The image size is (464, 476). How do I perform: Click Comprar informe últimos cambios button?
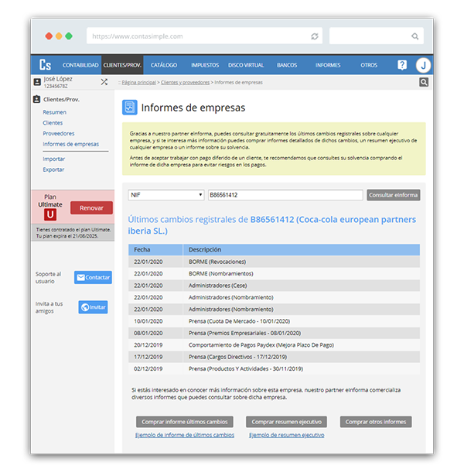pos(185,422)
